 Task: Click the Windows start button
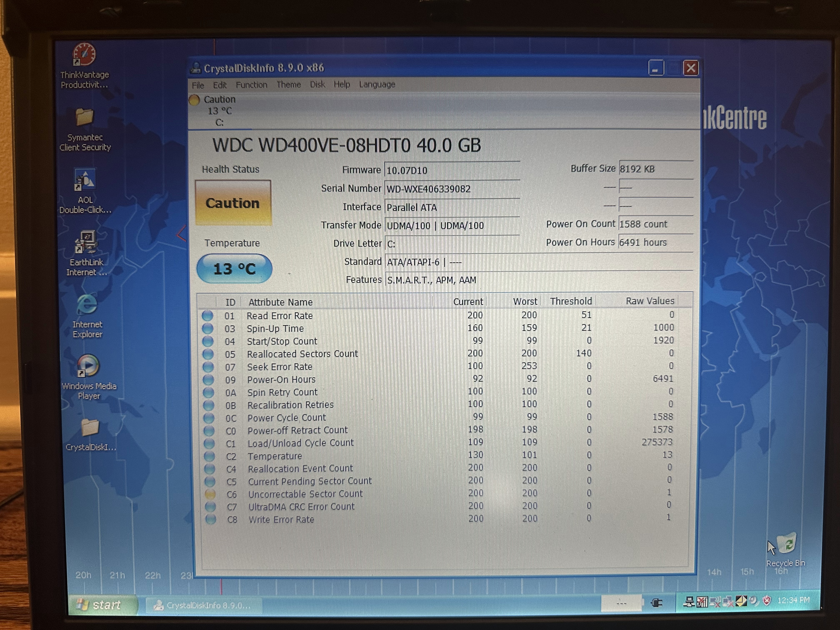click(x=102, y=605)
